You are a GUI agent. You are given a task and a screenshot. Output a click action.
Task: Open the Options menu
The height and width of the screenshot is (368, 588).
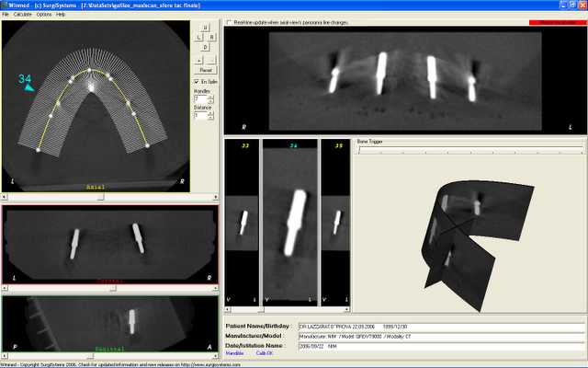[44, 15]
